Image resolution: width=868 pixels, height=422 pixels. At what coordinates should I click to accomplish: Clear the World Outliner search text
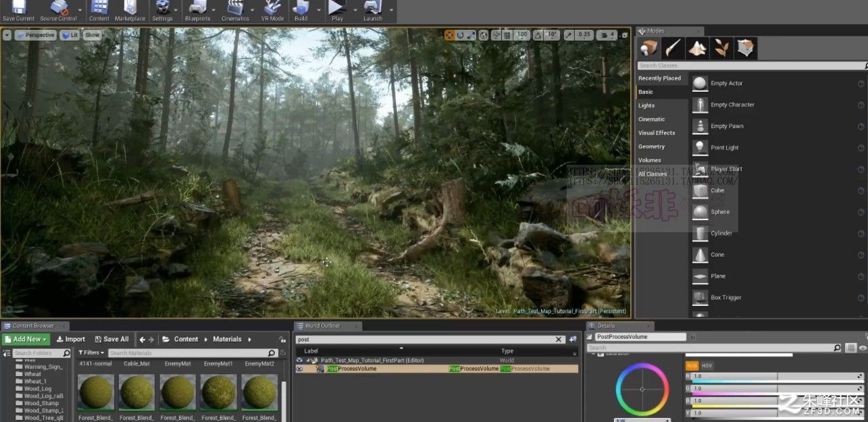pos(559,340)
